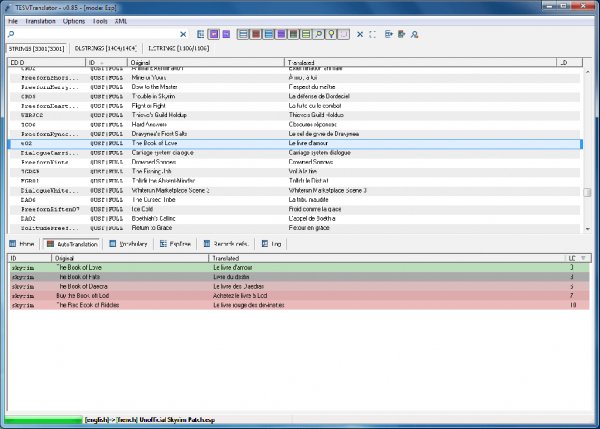Toggle the magnifier filter button
Image resolution: width=600 pixels, height=429 pixels.
pyautogui.click(x=319, y=34)
